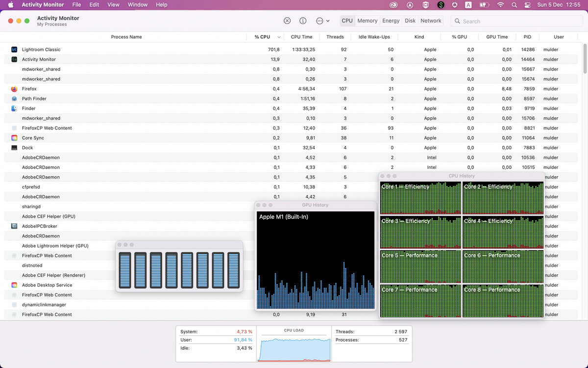Click Core 5 Performance graph in CPU History
Screen dimensions: 588x368
point(420,266)
